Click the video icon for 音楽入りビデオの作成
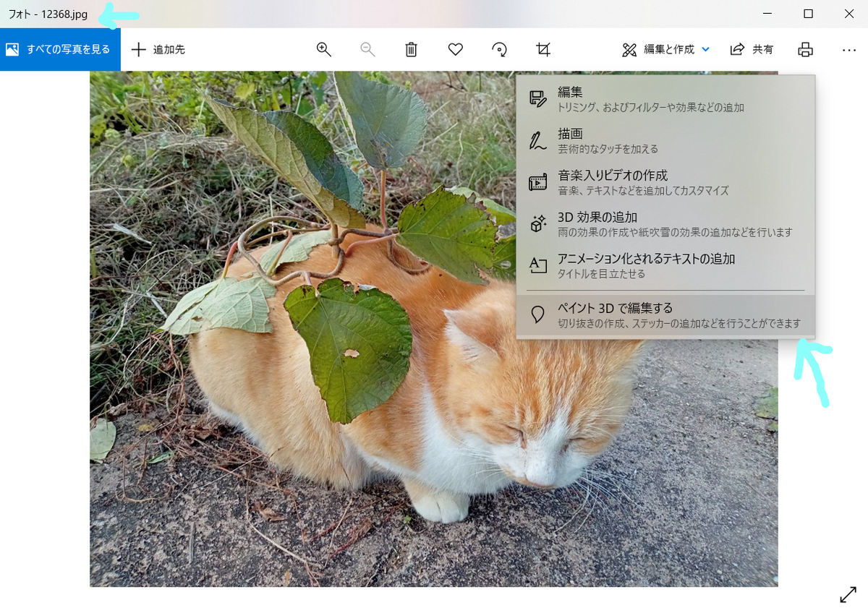This screenshot has height=613, width=868. click(537, 182)
